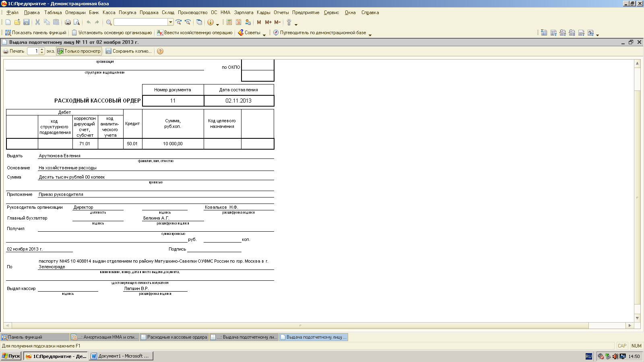Click the users icon in toolbar
Image resolution: width=644 pixels, height=362 pixels.
coord(248,22)
